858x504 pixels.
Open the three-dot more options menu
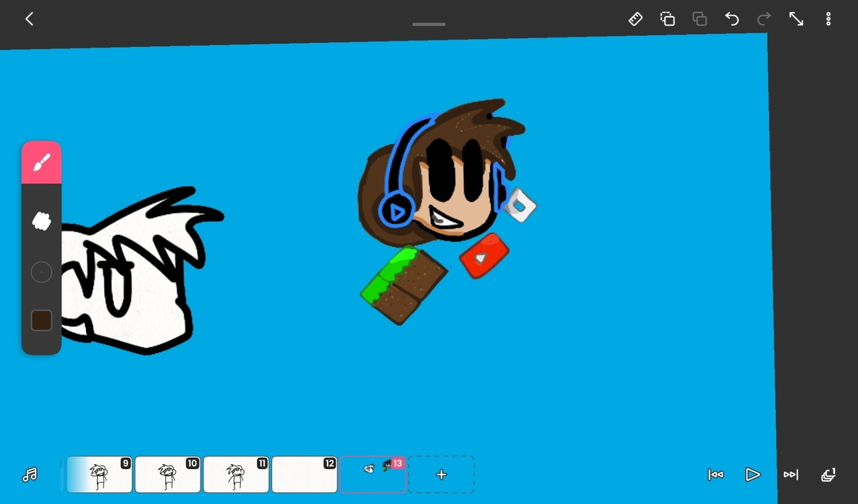pos(829,19)
